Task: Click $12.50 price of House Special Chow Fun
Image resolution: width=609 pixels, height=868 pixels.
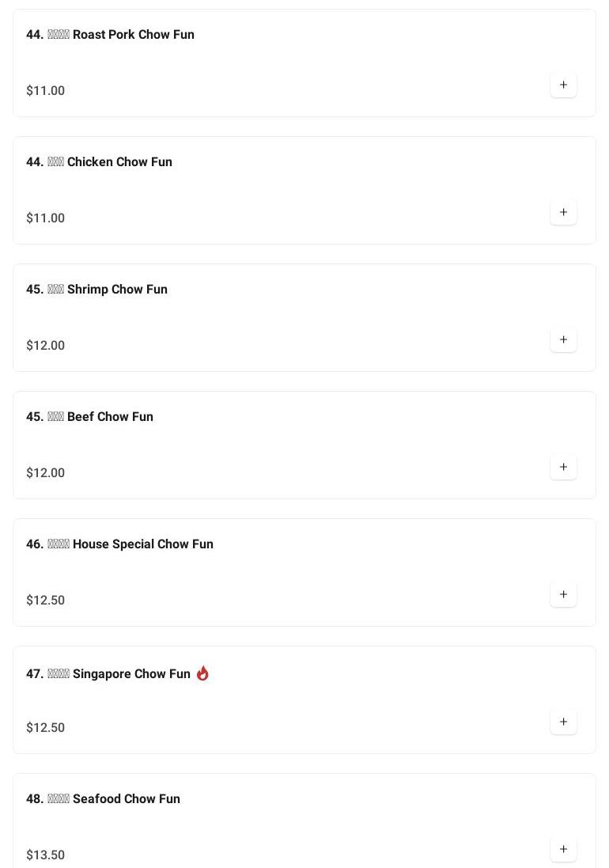Action: tap(45, 600)
